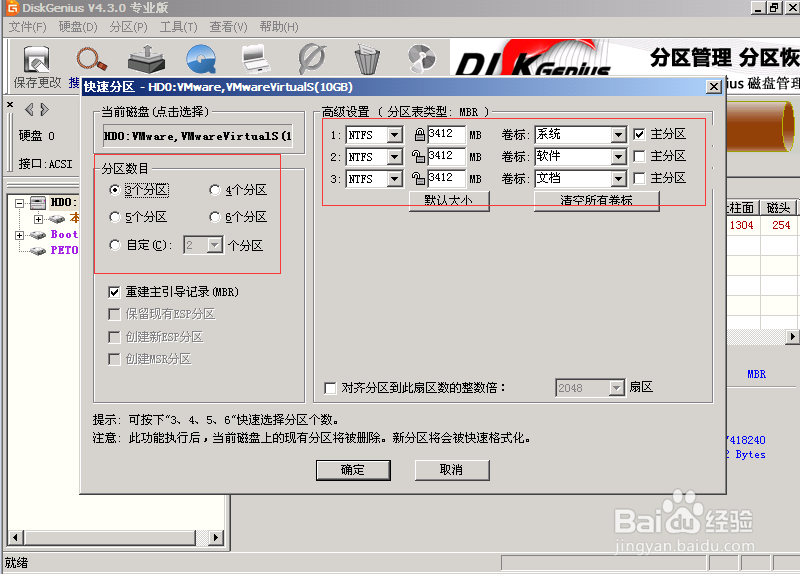The height and width of the screenshot is (574, 800).
Task: Click the New Partition laptop toolbar icon
Action: (x=256, y=59)
